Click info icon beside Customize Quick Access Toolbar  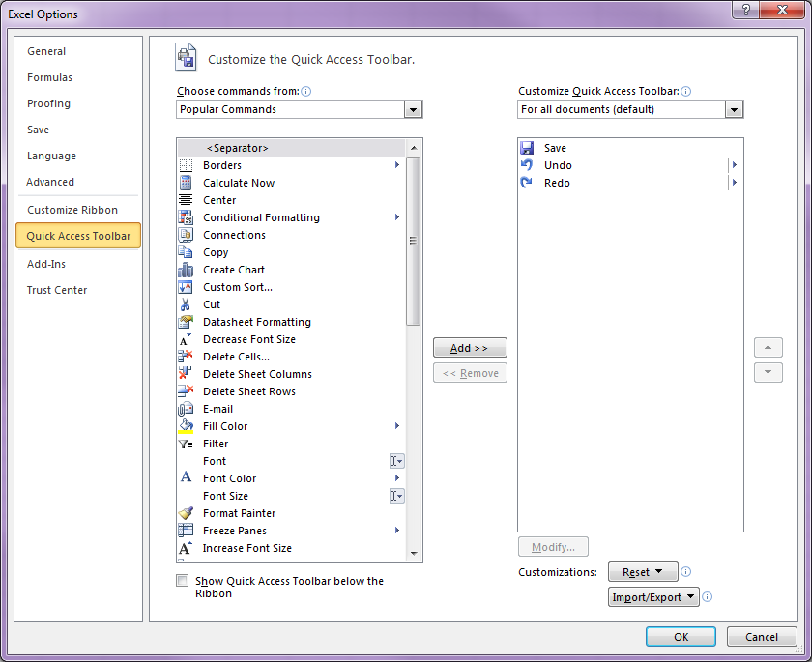(685, 91)
